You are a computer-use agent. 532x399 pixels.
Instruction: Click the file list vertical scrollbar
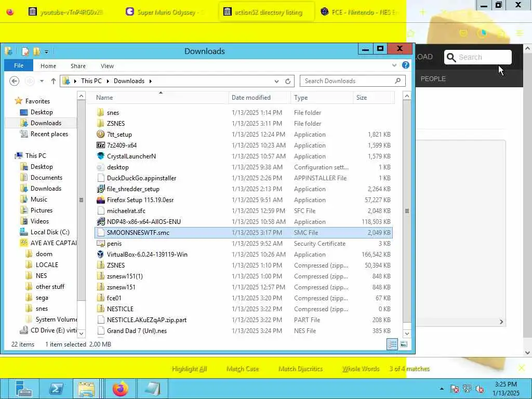407,211
